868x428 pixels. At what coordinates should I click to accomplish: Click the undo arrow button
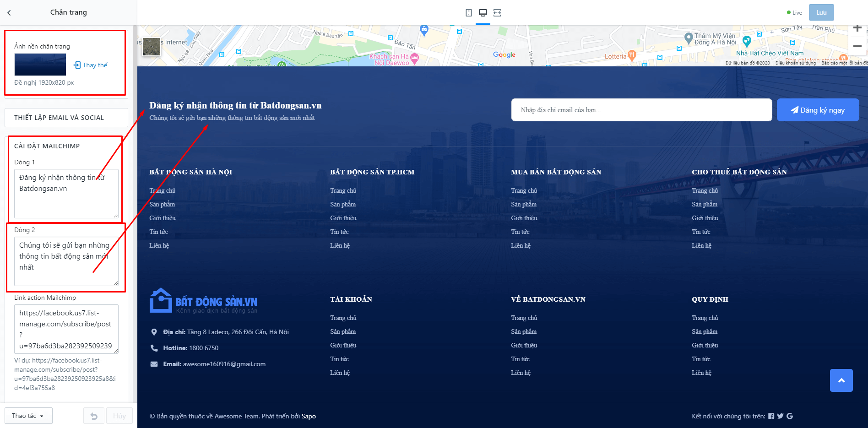pos(94,416)
